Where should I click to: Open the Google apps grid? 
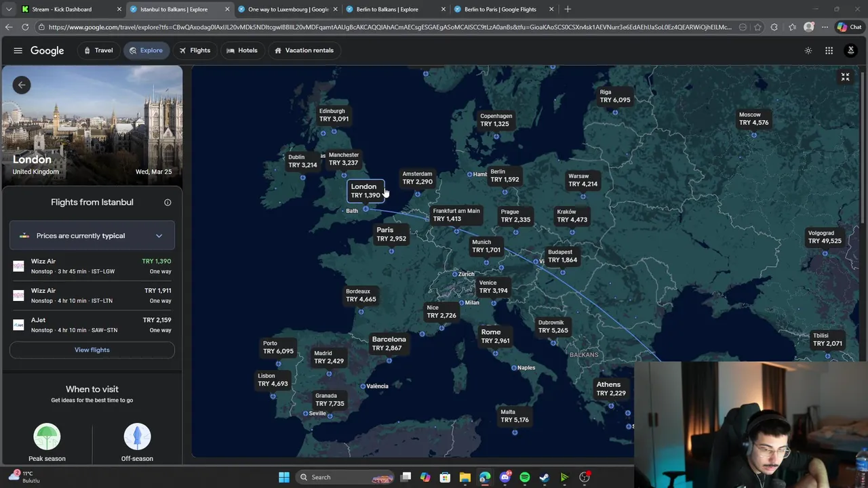pyautogui.click(x=829, y=51)
